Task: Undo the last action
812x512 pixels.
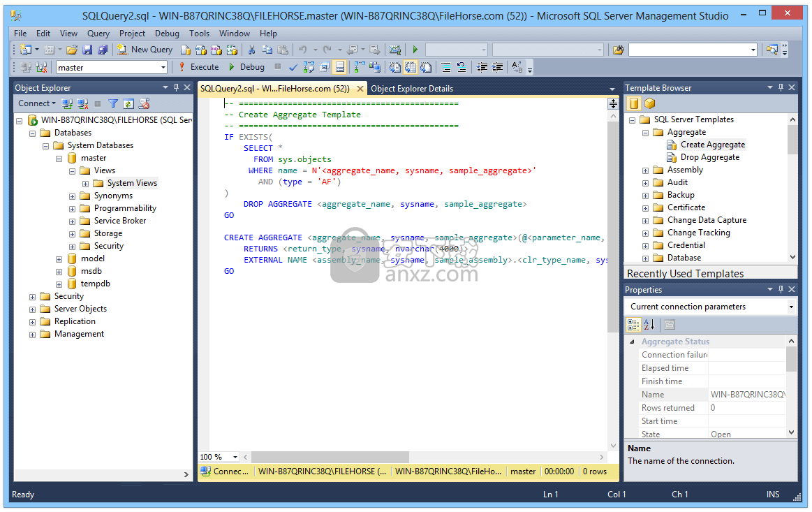Action: tap(303, 50)
